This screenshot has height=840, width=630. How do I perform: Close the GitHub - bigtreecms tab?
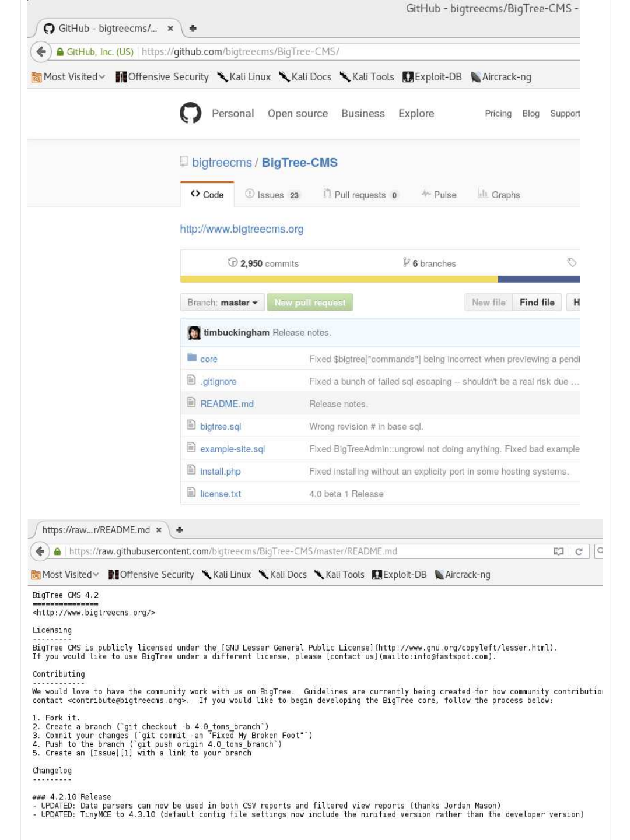pyautogui.click(x=170, y=28)
